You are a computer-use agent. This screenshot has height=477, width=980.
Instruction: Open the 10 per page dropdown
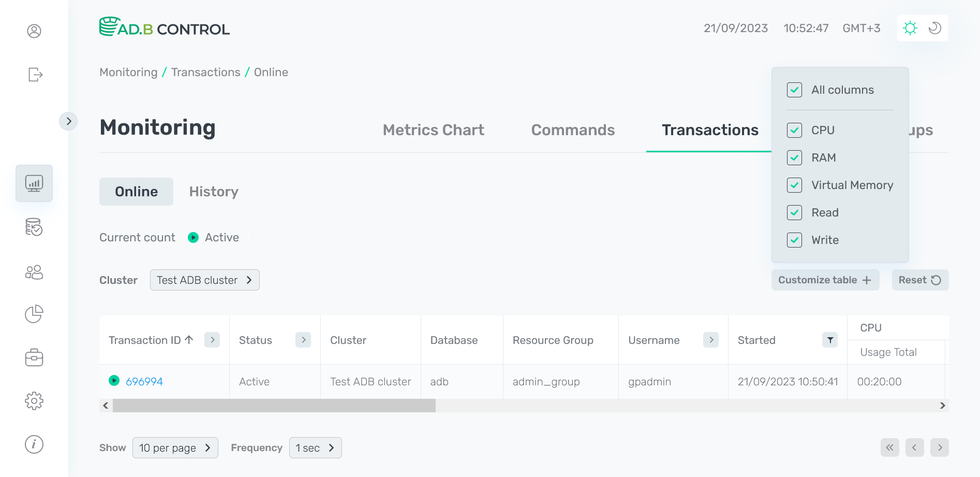pos(175,448)
